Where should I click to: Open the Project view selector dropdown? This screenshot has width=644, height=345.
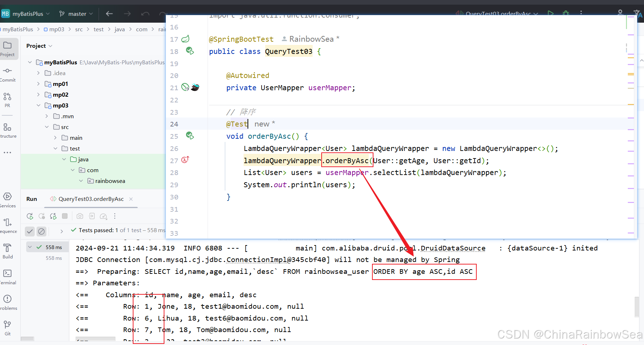(x=39, y=46)
